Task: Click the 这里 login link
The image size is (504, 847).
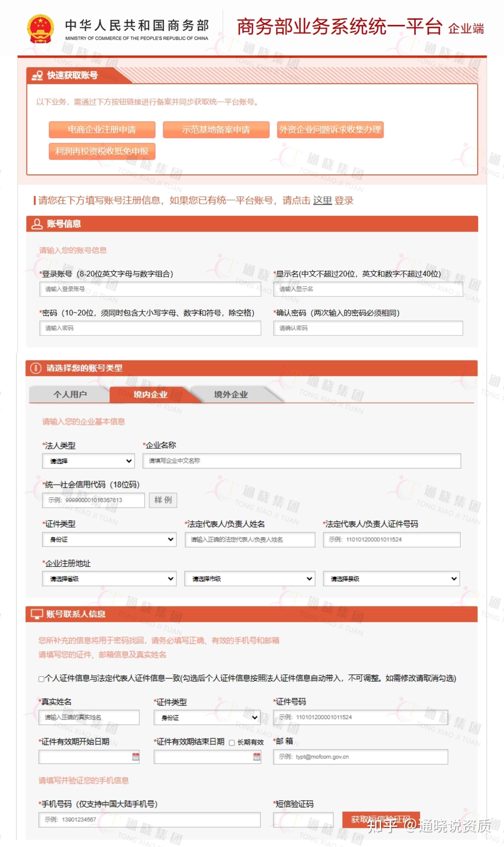Action: [x=322, y=201]
